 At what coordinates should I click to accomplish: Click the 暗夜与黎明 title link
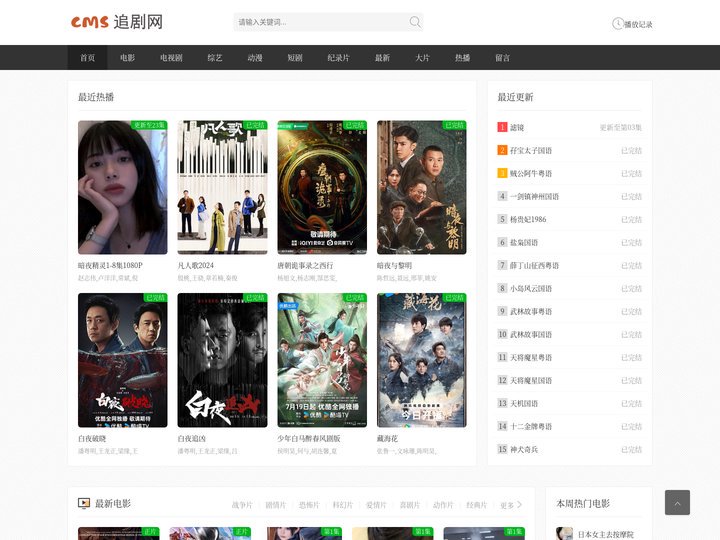coord(394,265)
